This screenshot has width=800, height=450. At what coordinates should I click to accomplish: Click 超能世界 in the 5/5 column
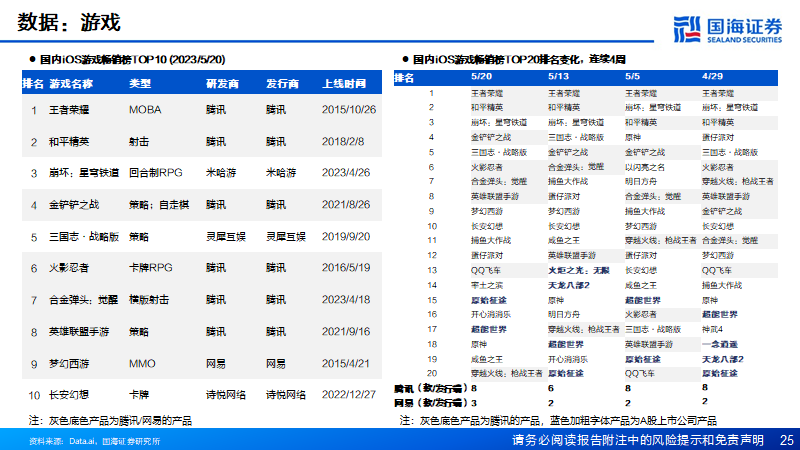click(x=643, y=301)
